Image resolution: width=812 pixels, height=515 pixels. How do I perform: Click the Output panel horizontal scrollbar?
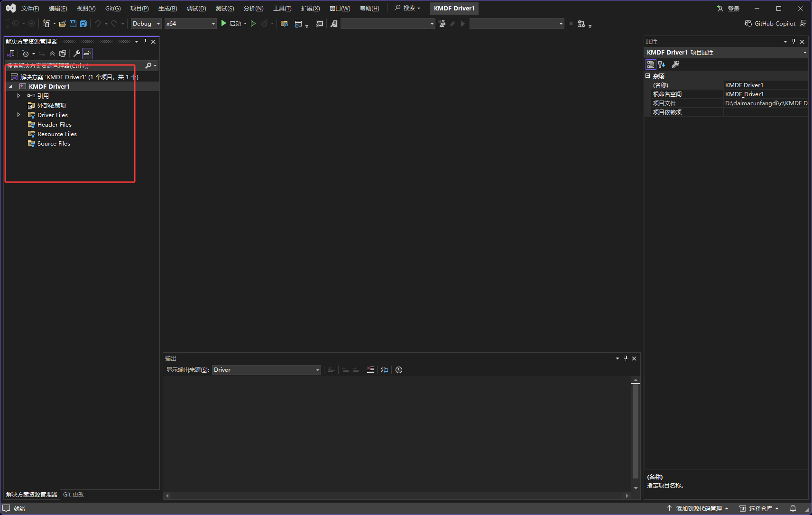(397, 496)
